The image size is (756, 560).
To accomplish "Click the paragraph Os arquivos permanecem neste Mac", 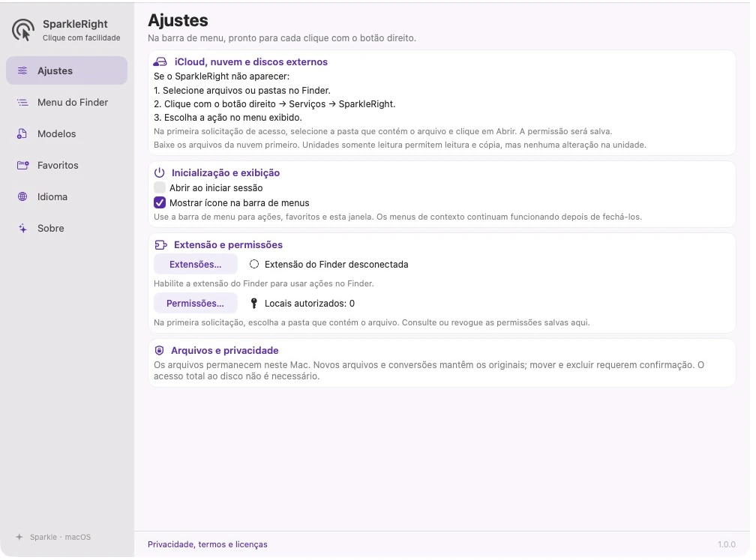I will coord(429,370).
